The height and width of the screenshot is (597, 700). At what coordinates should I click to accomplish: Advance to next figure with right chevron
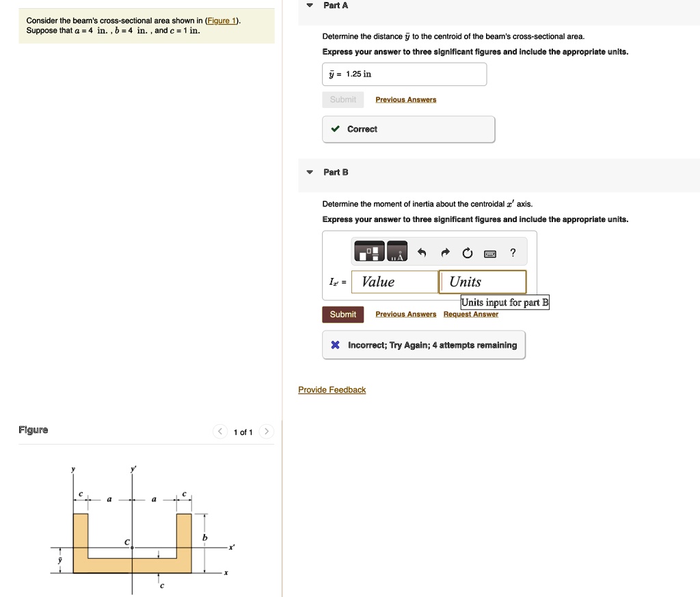(266, 432)
